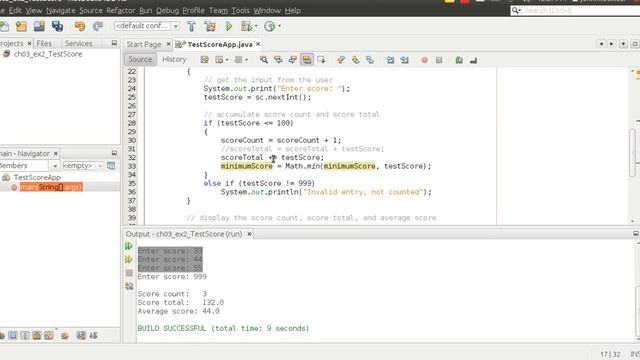The image size is (640, 360).
Task: Click the Open Project icon
Action: point(39,27)
